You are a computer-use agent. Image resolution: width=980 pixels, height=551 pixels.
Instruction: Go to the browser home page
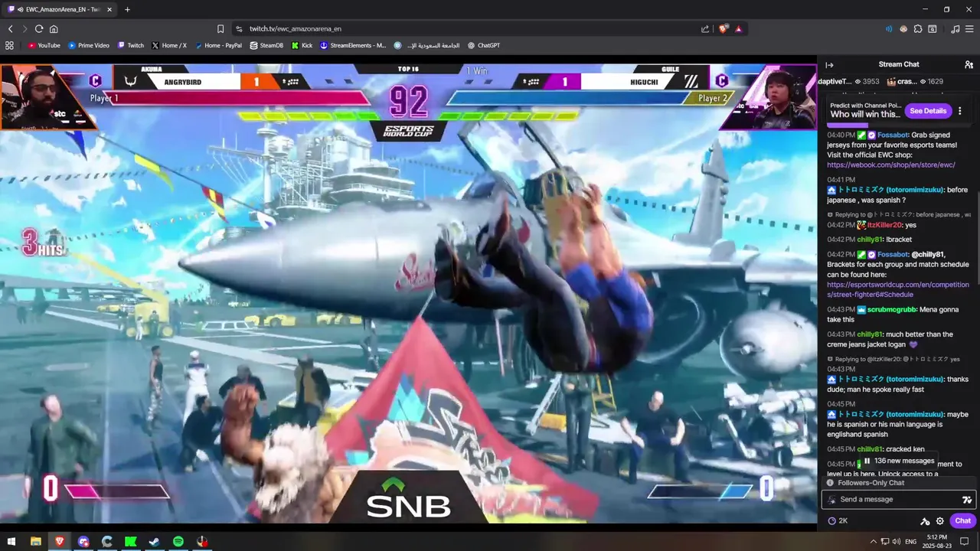54,29
